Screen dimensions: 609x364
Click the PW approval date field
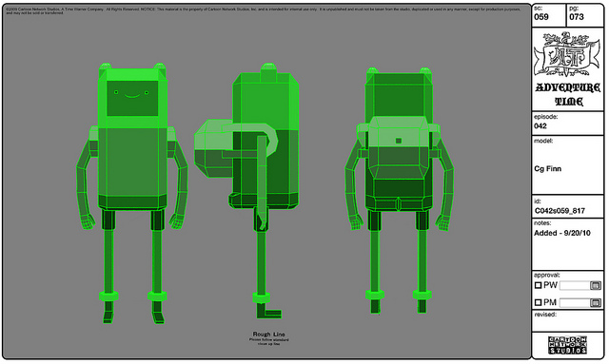pos(575,286)
